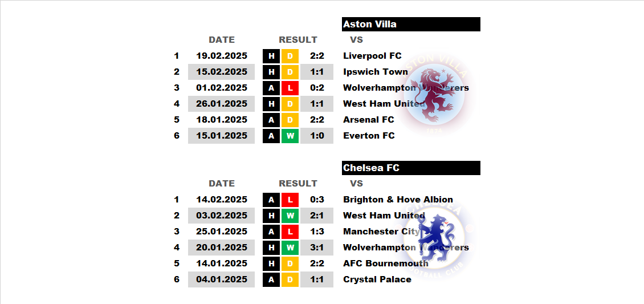Click the black A marker for Manchester City match
Viewport: 644px width, 304px height.
pos(271,232)
